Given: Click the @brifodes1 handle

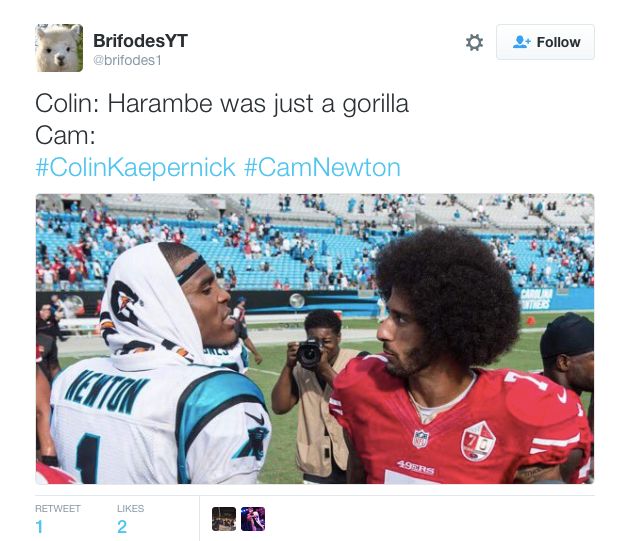Looking at the screenshot, I should [127, 60].
